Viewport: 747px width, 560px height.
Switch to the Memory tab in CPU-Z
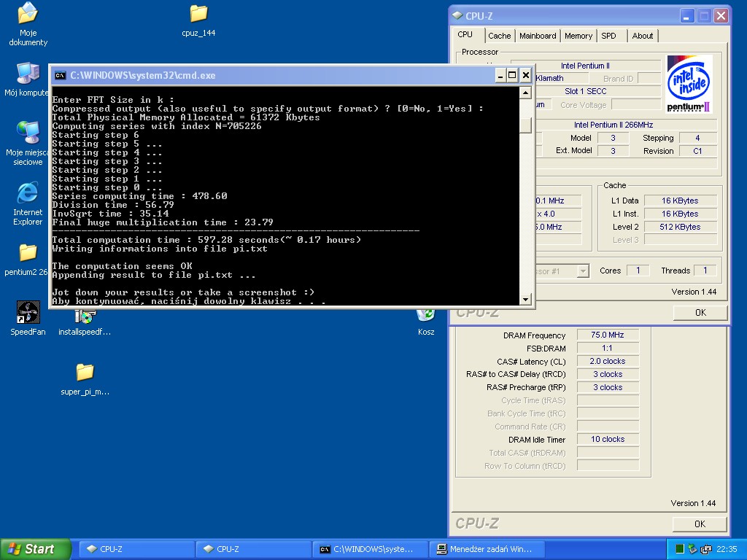[578, 36]
